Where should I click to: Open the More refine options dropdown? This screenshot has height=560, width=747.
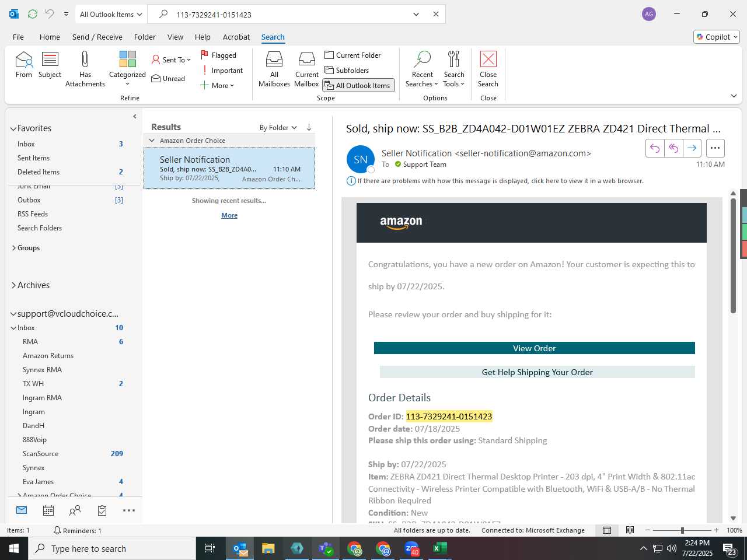point(217,85)
